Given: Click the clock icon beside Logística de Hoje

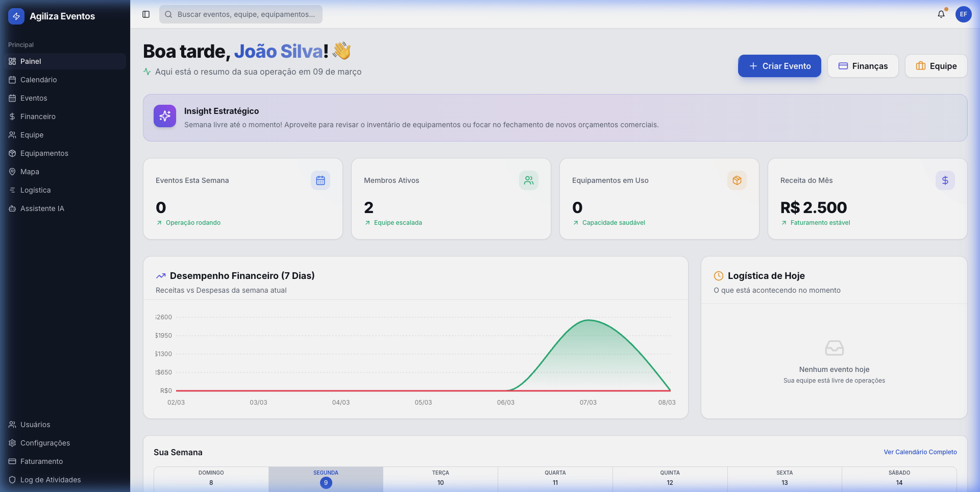Looking at the screenshot, I should click(x=719, y=275).
